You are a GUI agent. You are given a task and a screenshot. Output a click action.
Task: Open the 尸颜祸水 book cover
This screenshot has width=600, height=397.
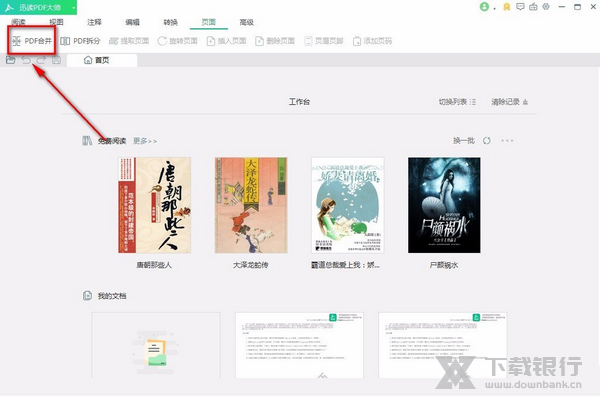(x=444, y=205)
